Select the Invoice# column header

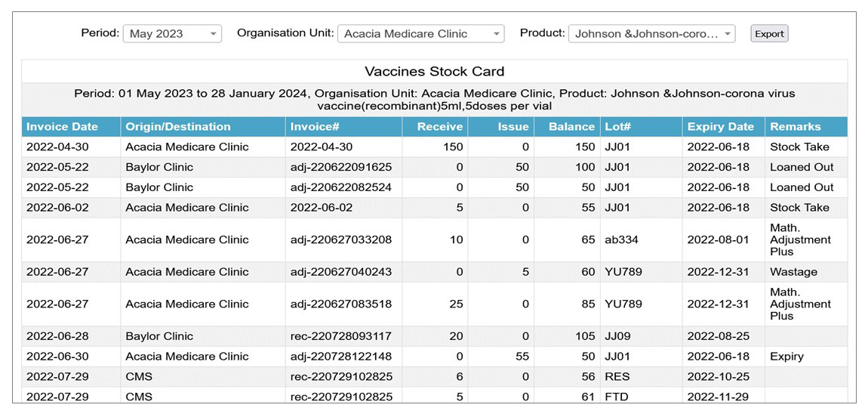[315, 127]
